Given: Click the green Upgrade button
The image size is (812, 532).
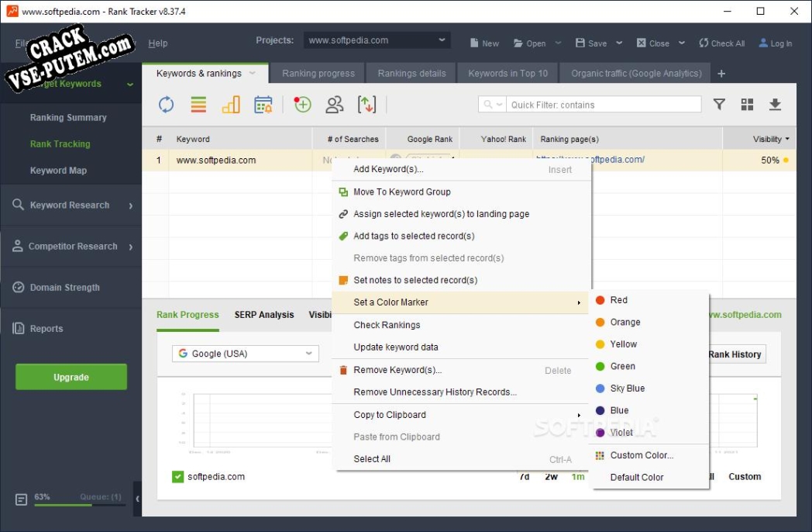Looking at the screenshot, I should point(71,377).
